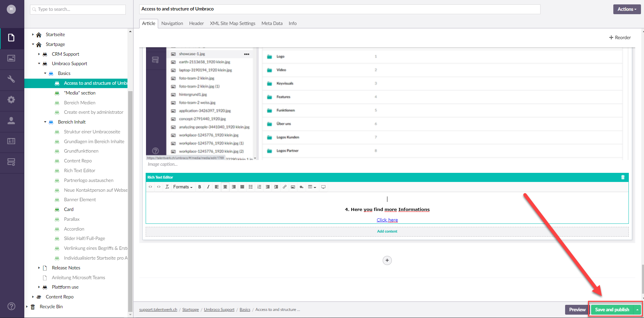Open the support.talentwerk.ch breadcrumb

point(158,310)
